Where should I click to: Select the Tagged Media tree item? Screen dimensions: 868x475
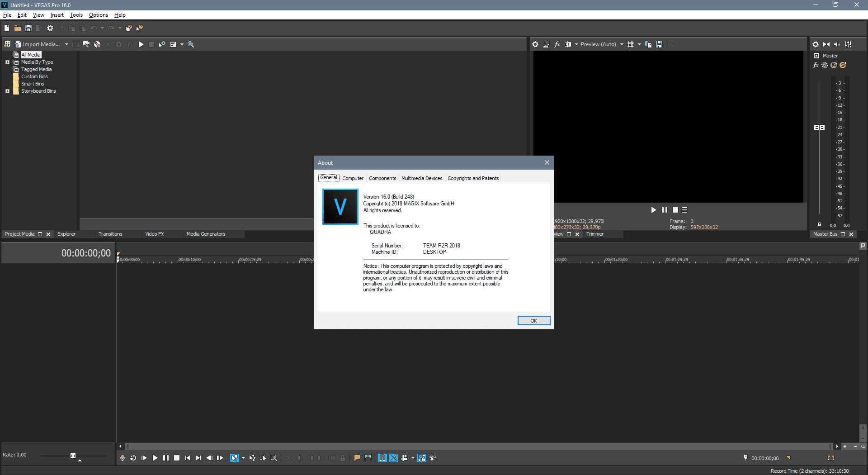36,69
